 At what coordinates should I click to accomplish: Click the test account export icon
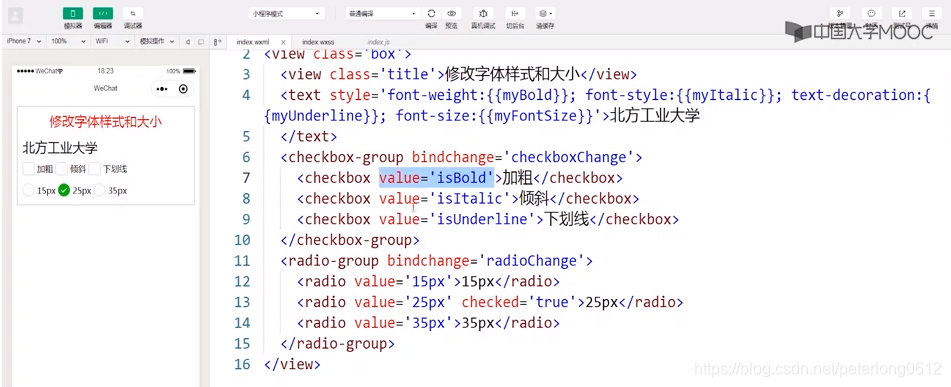point(902,13)
